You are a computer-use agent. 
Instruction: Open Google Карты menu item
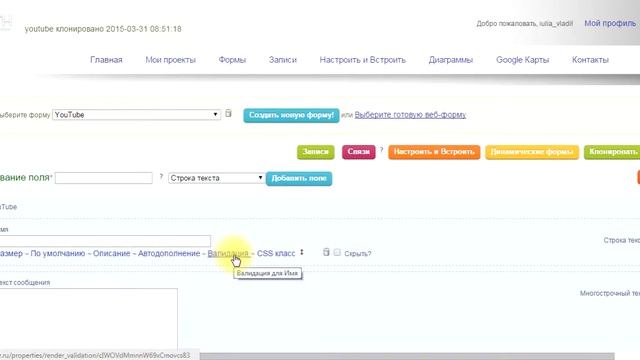522,60
